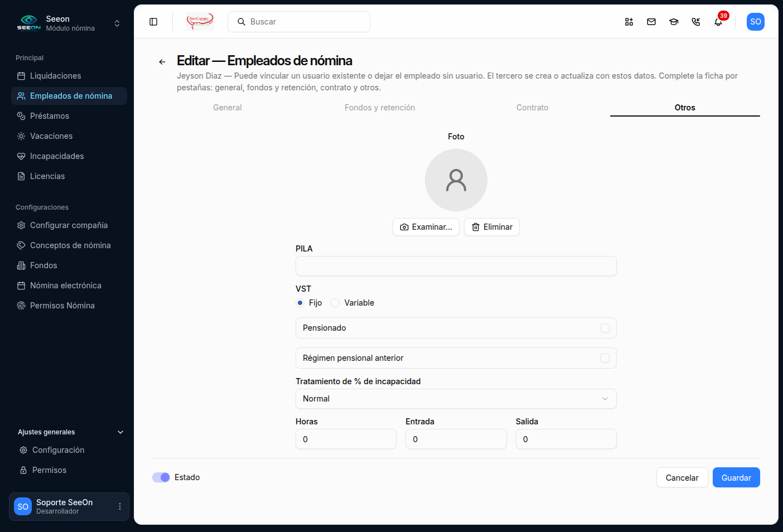Open Conceptos de nómina in sidebar
The width and height of the screenshot is (783, 532).
click(69, 245)
